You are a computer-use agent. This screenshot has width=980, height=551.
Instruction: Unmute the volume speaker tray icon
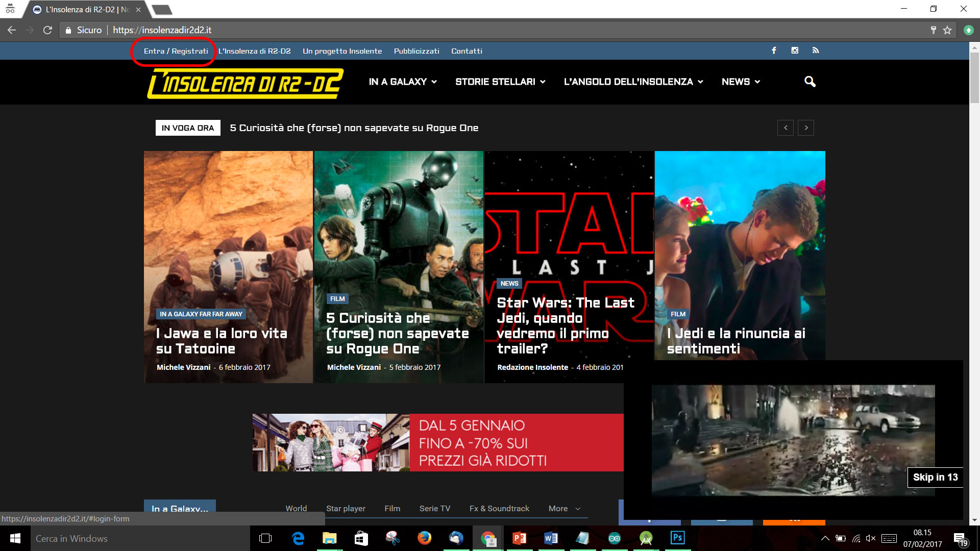click(871, 538)
